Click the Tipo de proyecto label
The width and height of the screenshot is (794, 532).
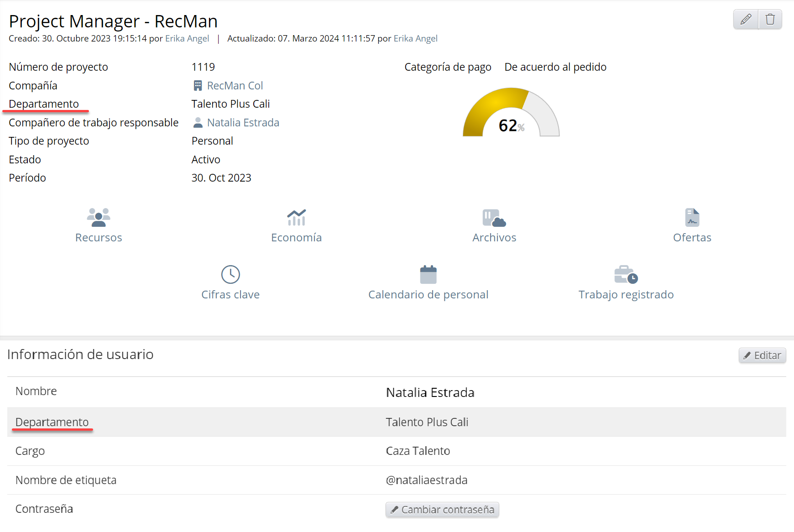[x=49, y=141]
